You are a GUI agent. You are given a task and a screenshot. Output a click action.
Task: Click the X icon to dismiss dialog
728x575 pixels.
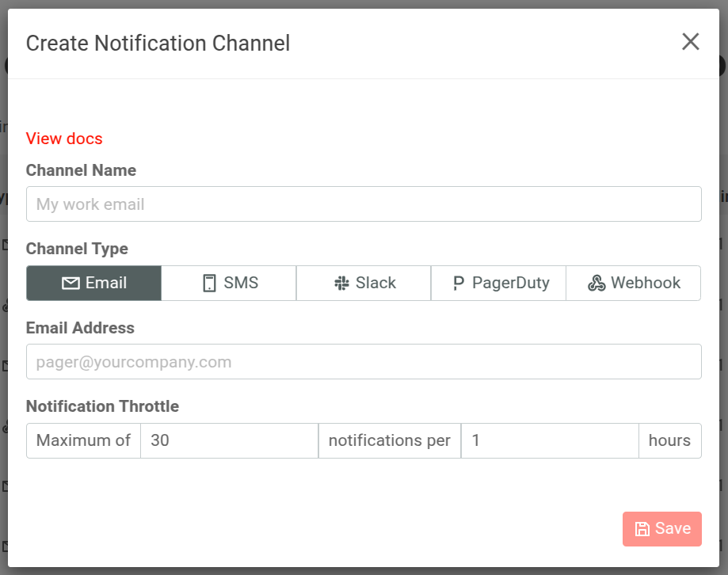tap(690, 42)
